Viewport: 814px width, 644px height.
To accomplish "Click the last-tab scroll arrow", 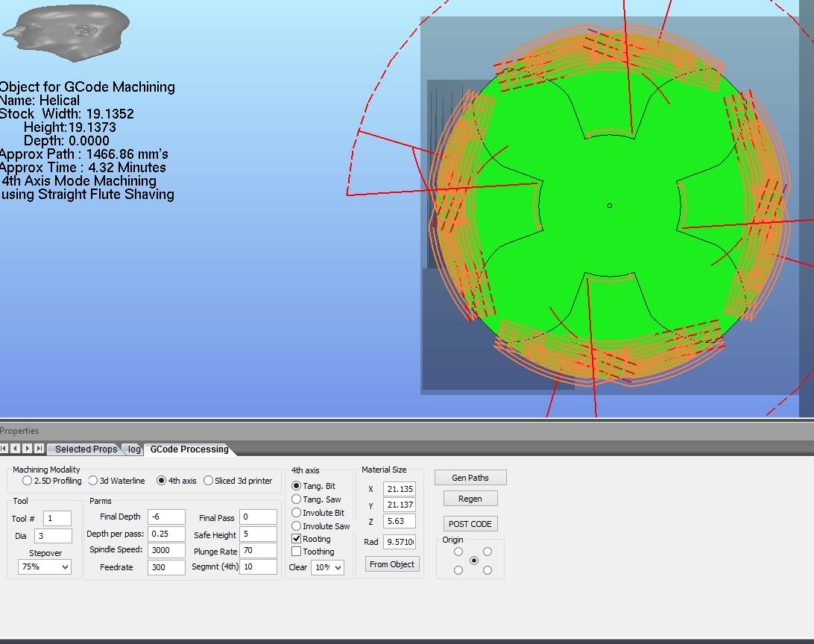I will pyautogui.click(x=39, y=449).
